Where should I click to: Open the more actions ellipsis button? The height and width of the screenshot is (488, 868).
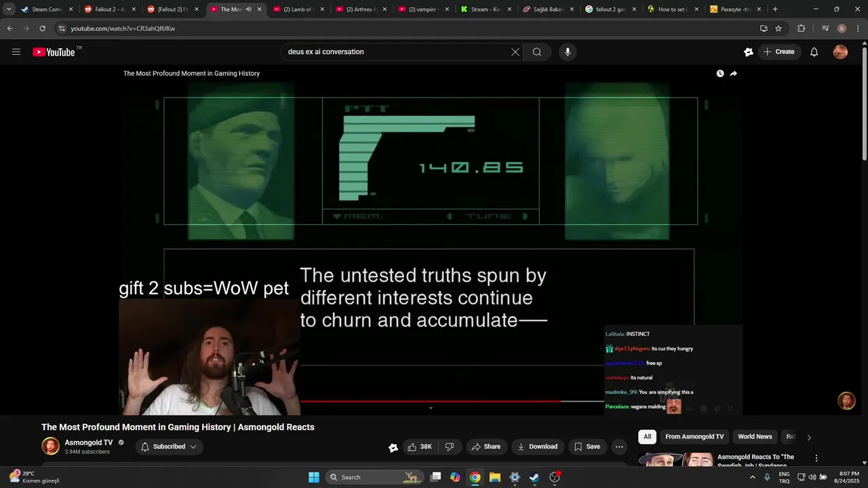coord(619,447)
